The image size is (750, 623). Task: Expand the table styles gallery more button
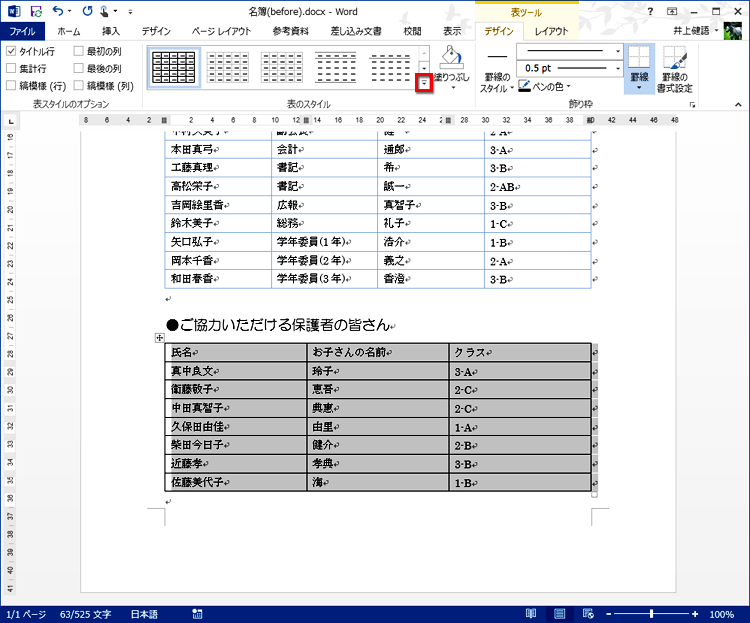click(424, 83)
